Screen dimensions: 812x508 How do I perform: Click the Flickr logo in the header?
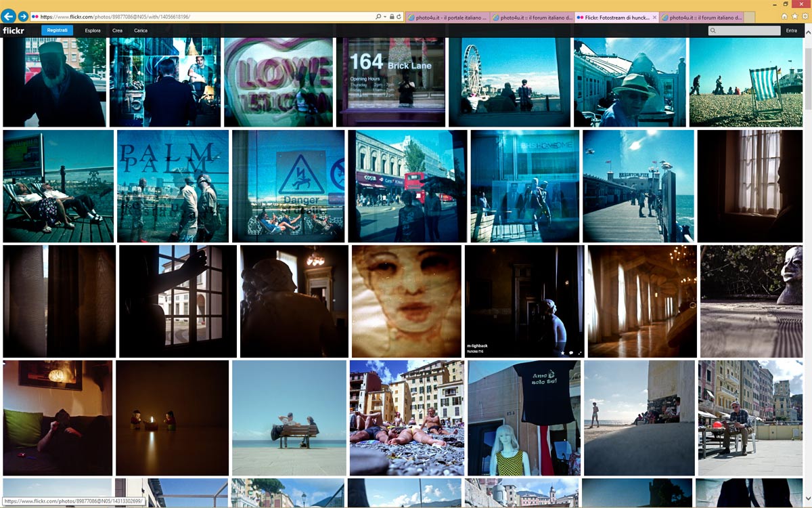point(14,30)
